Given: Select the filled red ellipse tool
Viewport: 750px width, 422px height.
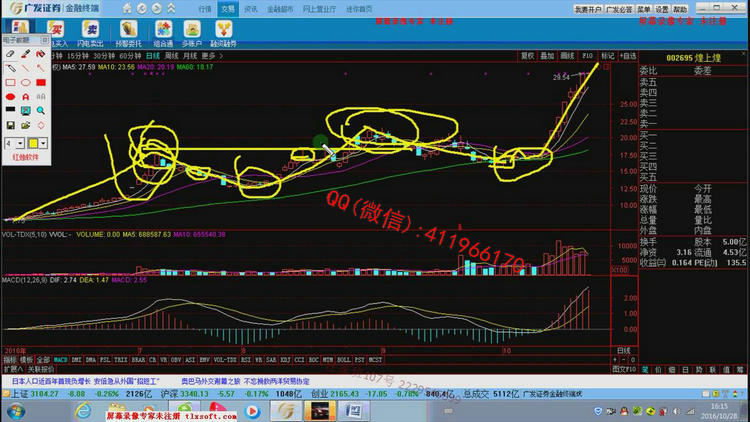Looking at the screenshot, I should [x=10, y=97].
